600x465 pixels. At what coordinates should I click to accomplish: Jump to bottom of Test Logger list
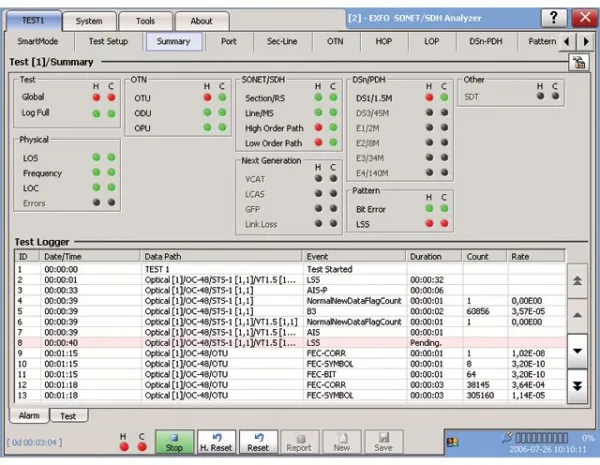point(578,385)
